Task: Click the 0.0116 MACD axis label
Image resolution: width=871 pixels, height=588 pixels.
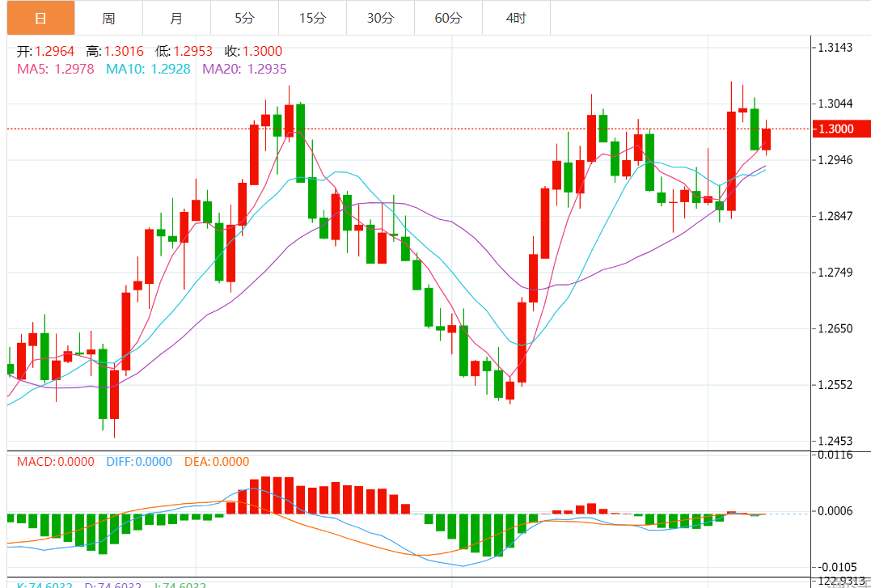Action: (836, 455)
